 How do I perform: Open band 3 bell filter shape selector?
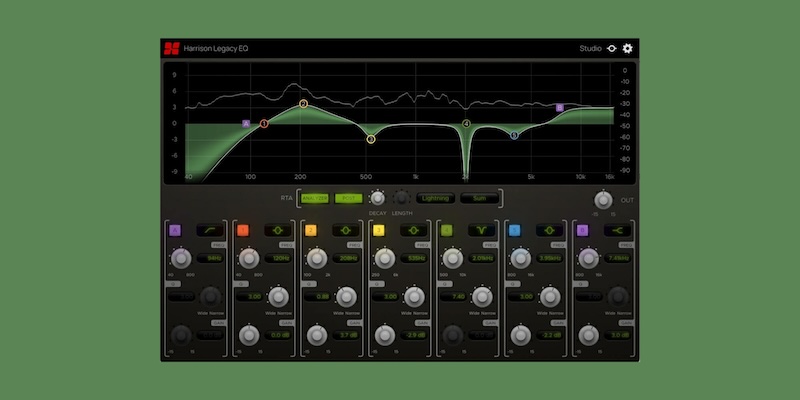pyautogui.click(x=413, y=231)
